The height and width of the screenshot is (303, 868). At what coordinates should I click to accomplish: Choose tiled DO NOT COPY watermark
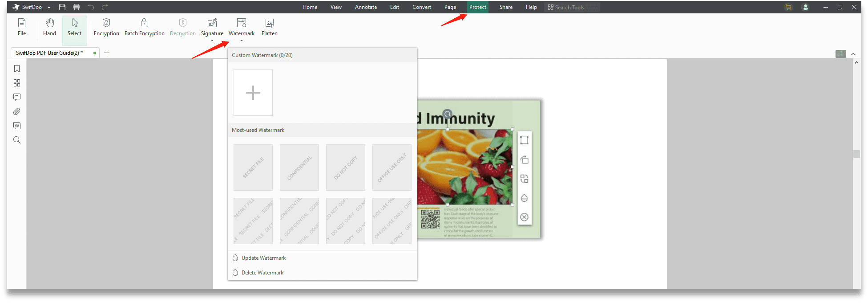pos(346,221)
